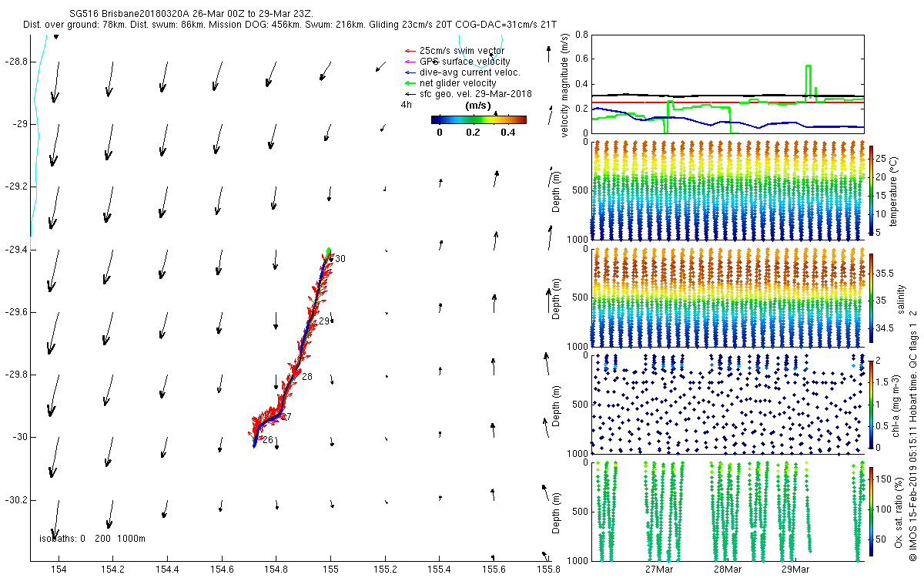Click the 27Mar date tick label
This screenshot has height=578, width=924.
tap(659, 570)
